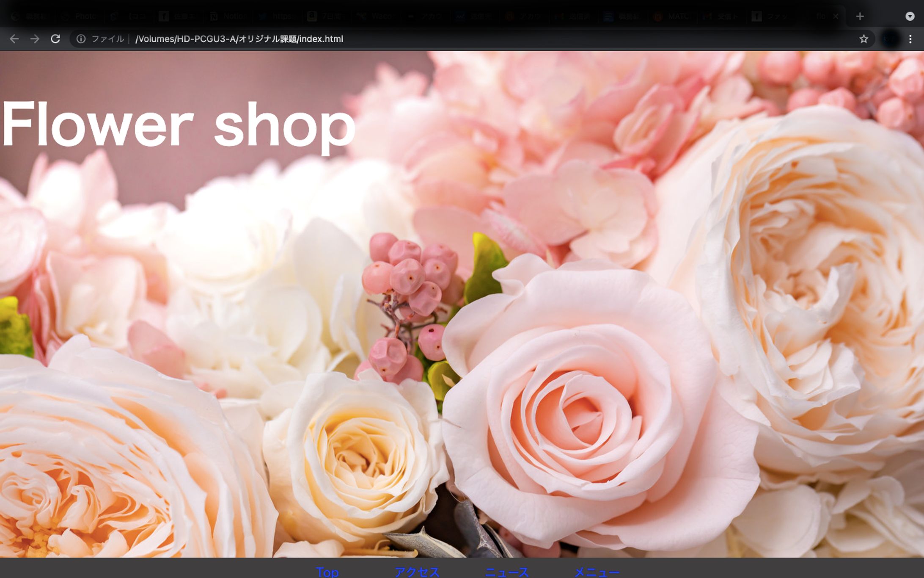Open the ニュース link
Viewport: 924px width, 578px height.
point(507,572)
